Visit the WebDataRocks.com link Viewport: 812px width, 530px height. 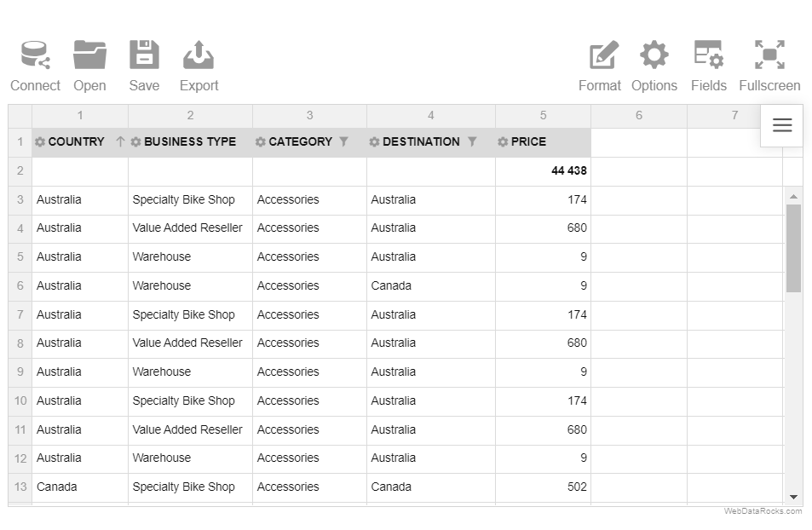tap(763, 511)
